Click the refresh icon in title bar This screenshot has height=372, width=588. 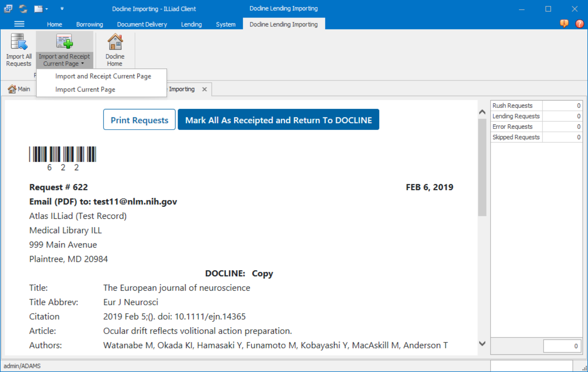(23, 8)
